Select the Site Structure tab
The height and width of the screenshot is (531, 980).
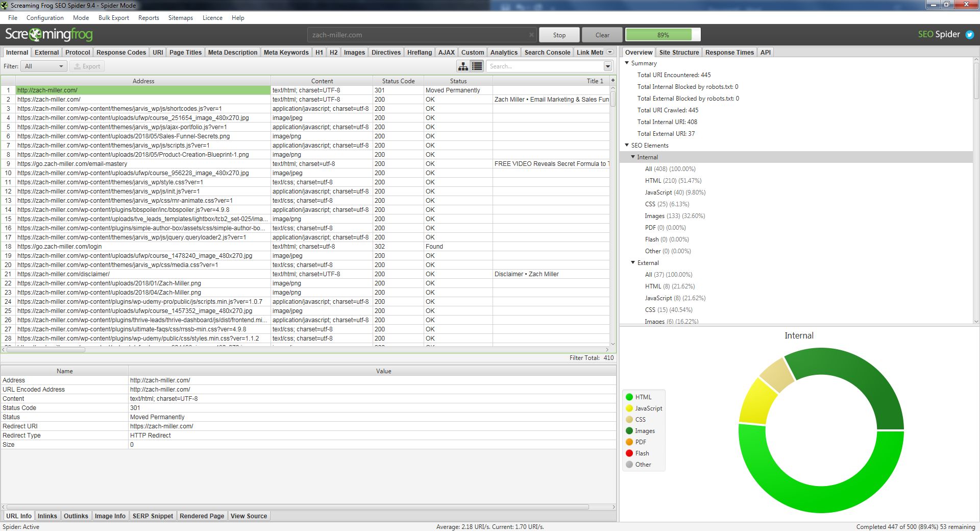pos(679,52)
